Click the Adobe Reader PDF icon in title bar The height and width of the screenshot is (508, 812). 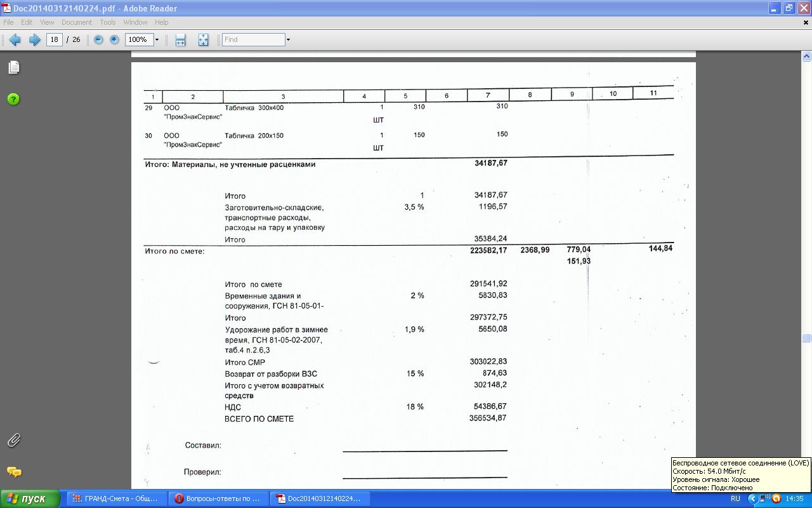(6, 8)
